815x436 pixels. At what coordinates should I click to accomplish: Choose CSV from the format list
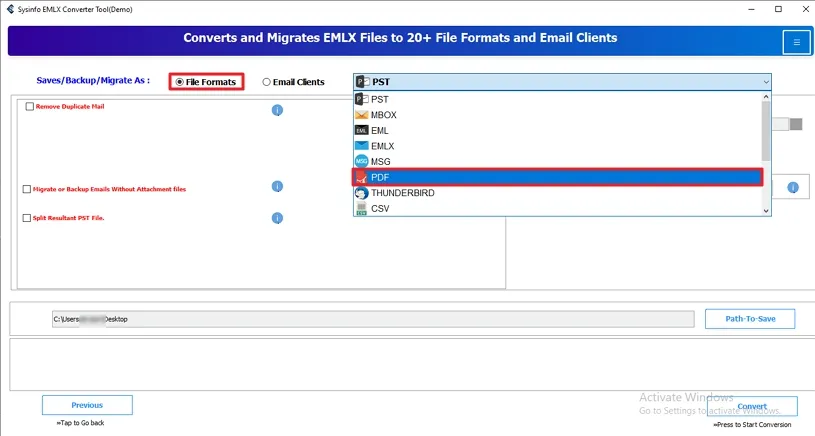point(558,208)
